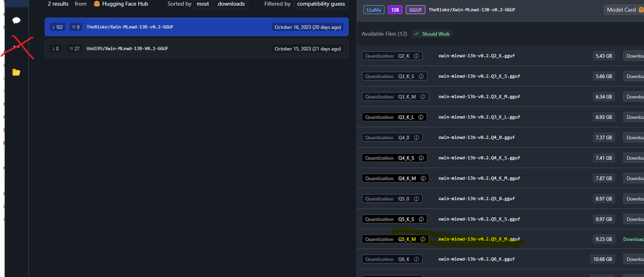Click info icon next to Q3_K_L quantization
The width and height of the screenshot is (644, 277).
[421, 117]
